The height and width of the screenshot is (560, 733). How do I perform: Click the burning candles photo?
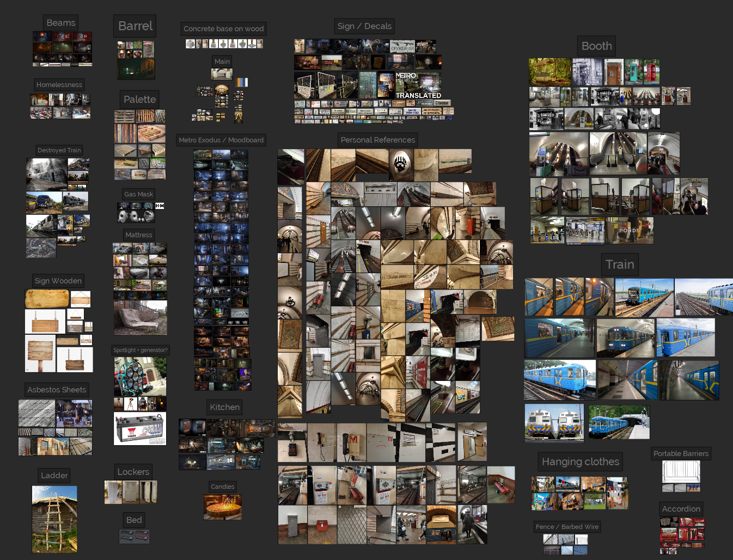(223, 507)
